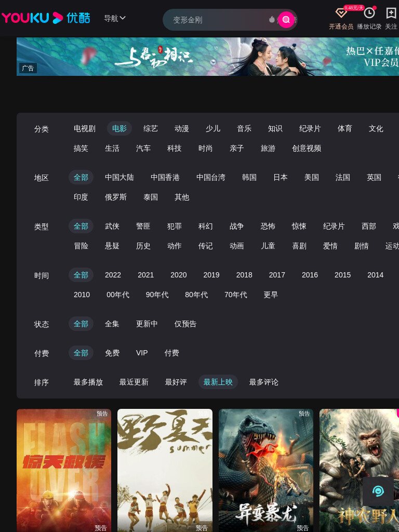
Task: Filter year by 2019
Action: [x=211, y=275]
